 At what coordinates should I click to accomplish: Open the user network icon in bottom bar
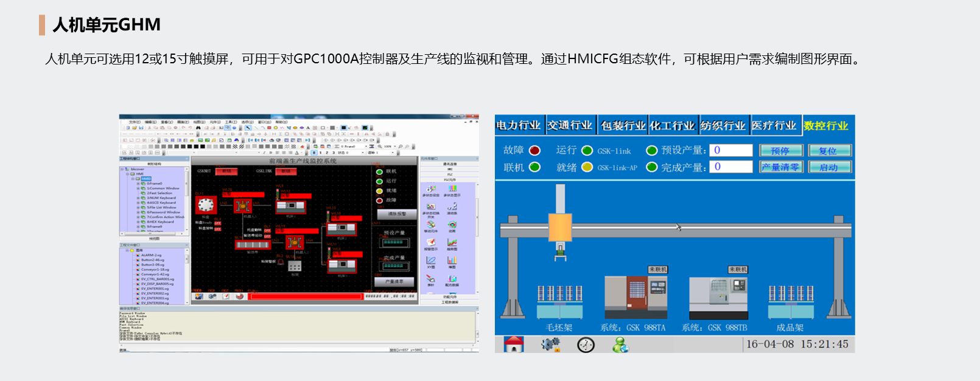point(620,345)
